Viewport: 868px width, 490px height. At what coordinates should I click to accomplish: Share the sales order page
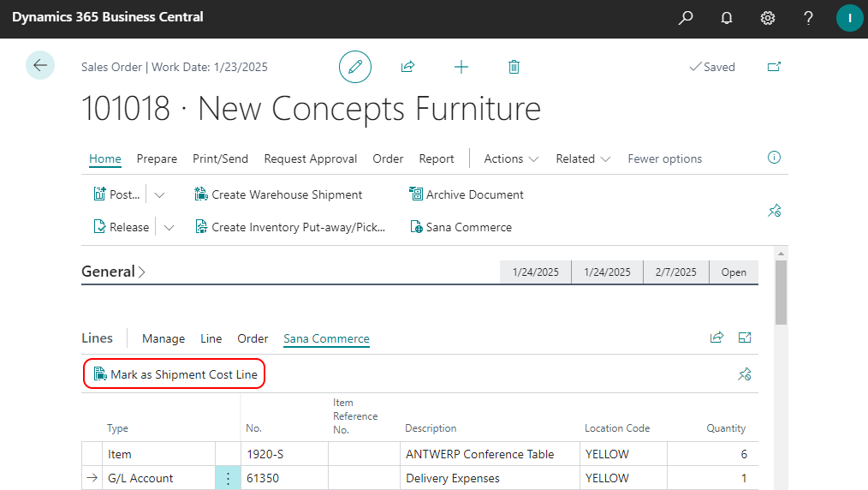click(x=407, y=67)
